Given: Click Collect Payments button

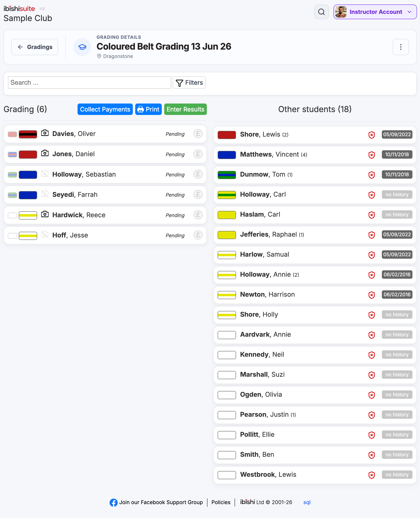Looking at the screenshot, I should [105, 109].
